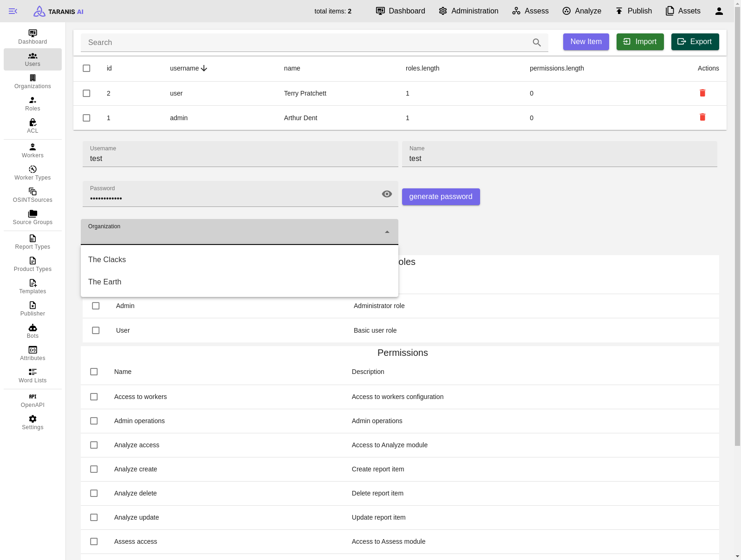This screenshot has height=560, width=741.
Task: Check the Analyze delete permission
Action: point(94,493)
